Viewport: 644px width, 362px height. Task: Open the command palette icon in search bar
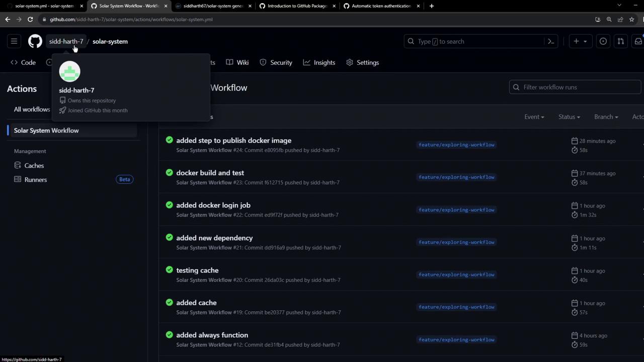point(551,41)
